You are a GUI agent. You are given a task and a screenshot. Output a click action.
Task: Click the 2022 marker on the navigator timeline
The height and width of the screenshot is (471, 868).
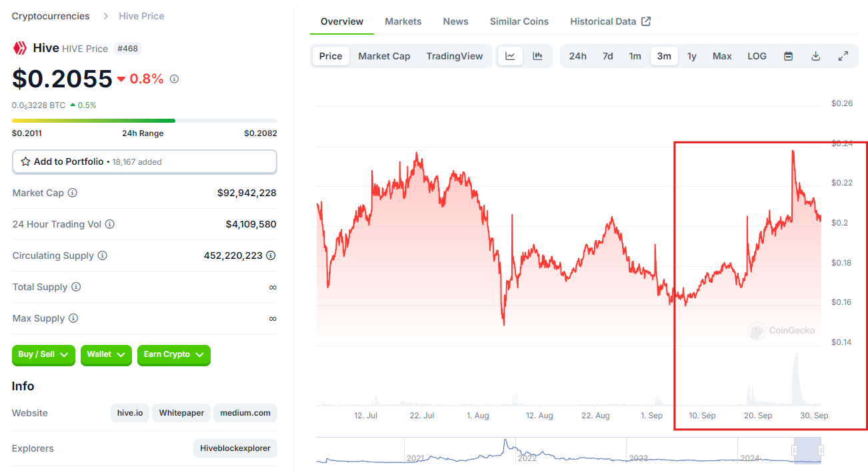pos(527,458)
